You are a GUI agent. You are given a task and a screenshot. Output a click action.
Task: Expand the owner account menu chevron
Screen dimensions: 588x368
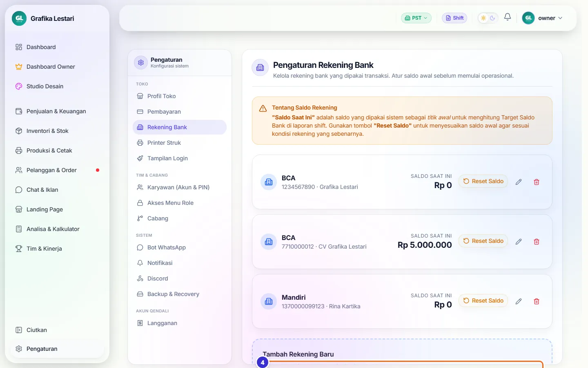click(x=560, y=18)
